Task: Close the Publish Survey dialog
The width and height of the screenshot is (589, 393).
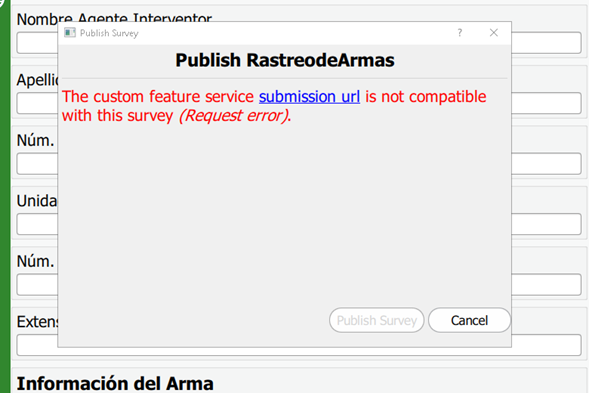Action: [x=494, y=33]
